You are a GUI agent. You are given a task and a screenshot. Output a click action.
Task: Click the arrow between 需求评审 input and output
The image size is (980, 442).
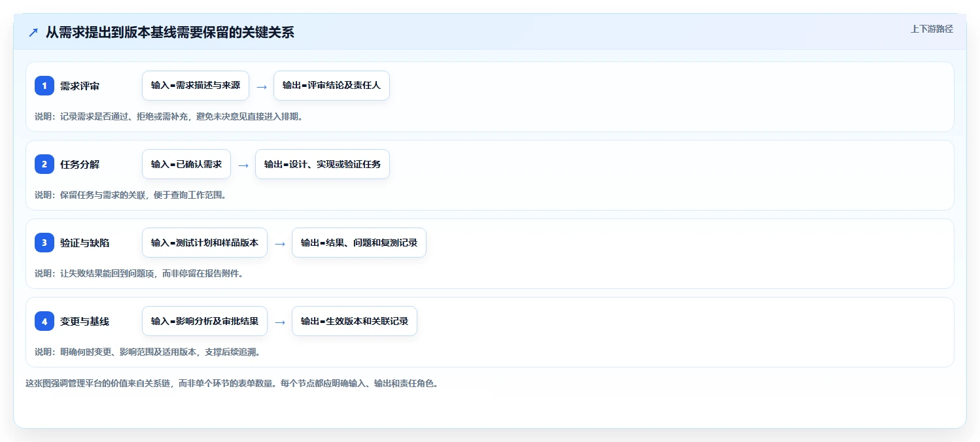tap(262, 86)
